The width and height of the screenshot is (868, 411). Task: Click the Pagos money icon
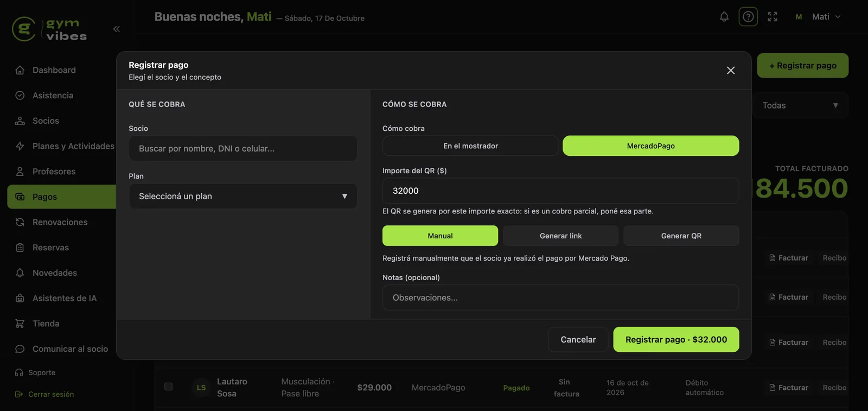(20, 197)
